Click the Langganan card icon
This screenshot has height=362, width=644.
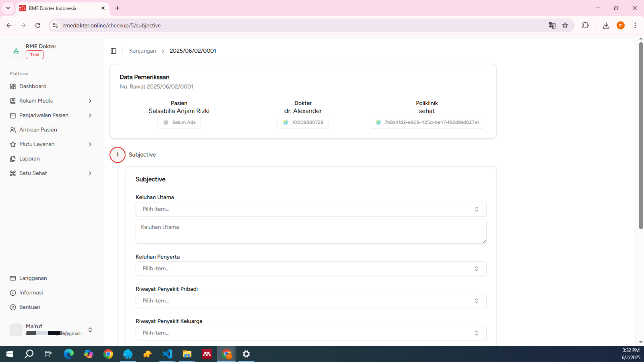[13, 278]
